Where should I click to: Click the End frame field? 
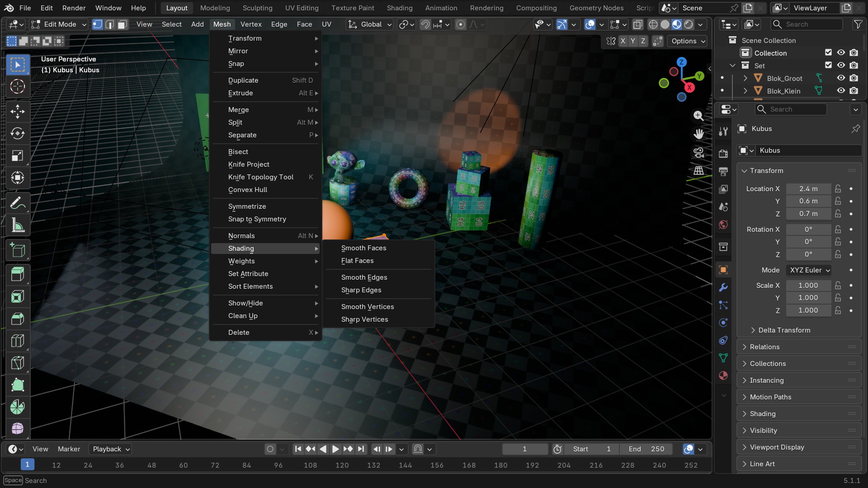pos(646,449)
